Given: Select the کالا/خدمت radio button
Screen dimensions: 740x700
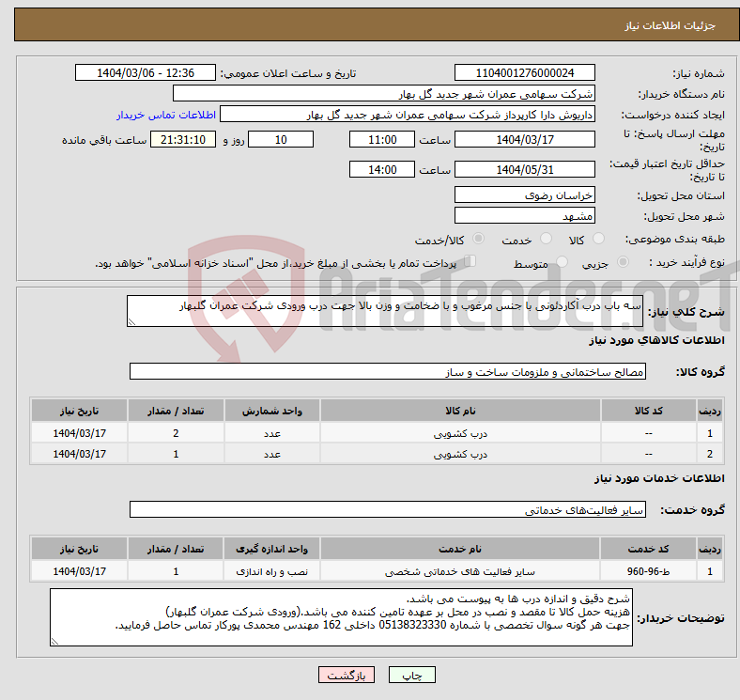Looking at the screenshot, I should 479,239.
